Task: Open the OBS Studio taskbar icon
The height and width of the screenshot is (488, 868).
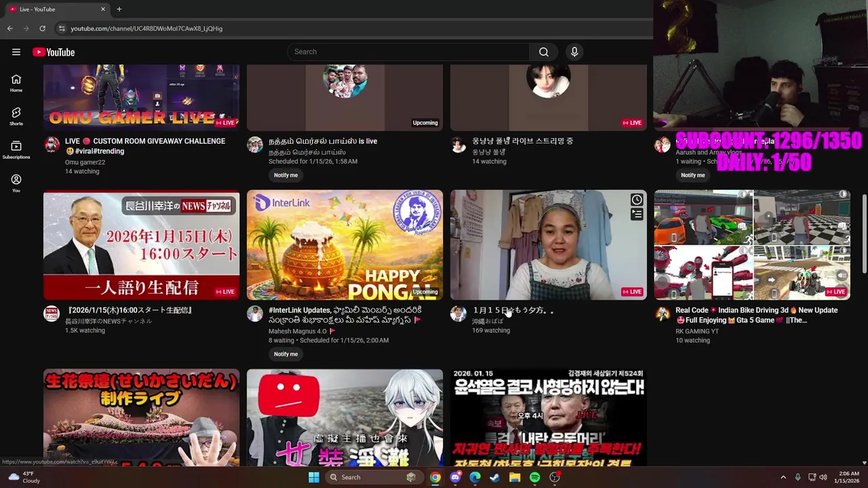Action: [x=555, y=477]
